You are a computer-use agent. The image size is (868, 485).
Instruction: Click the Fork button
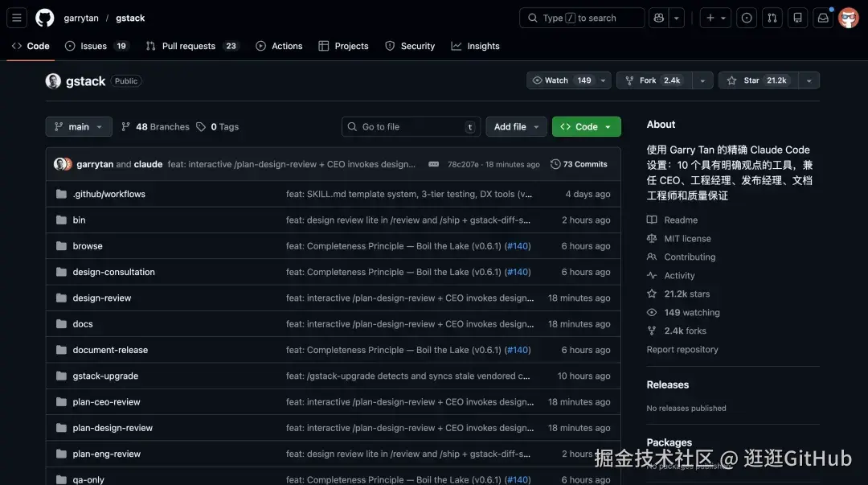654,80
